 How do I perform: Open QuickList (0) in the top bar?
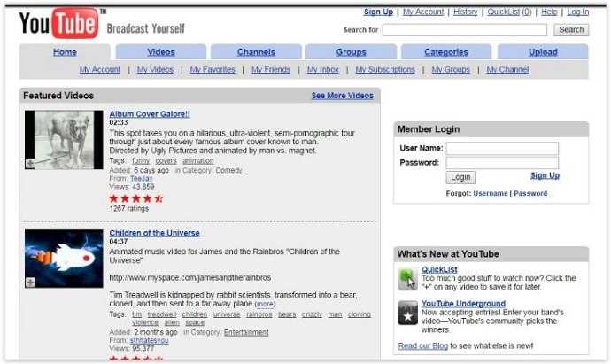(x=509, y=12)
